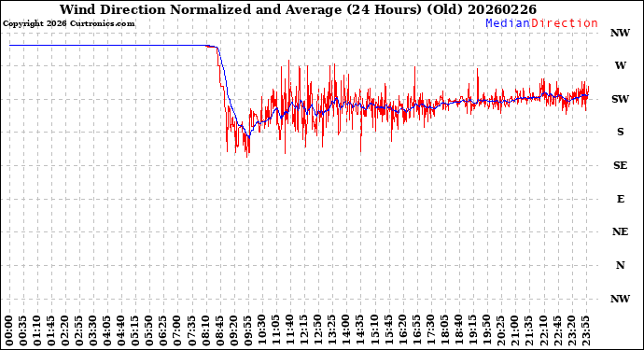Click the chart title text
Screen dimensions: 644x350
[298, 9]
